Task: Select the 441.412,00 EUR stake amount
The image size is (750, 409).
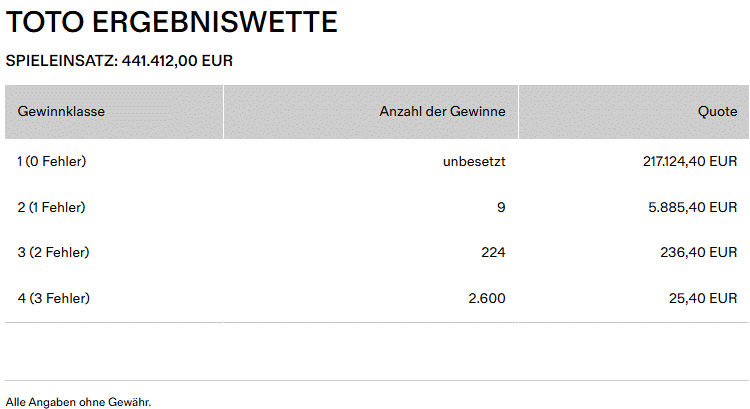Action: tap(177, 61)
